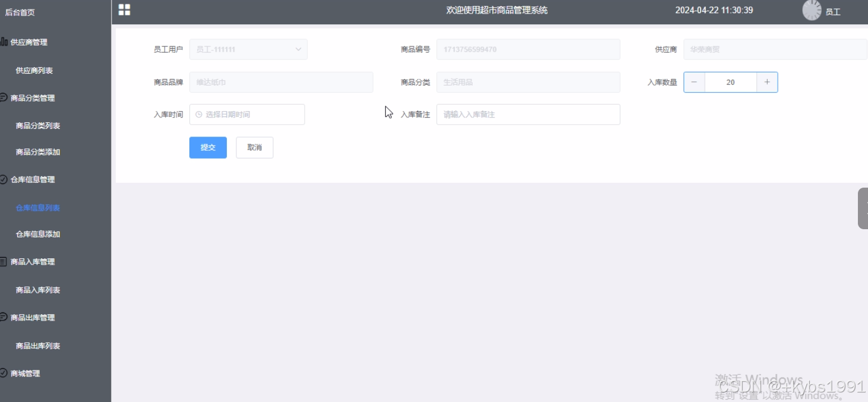Click the 供应商 field 华荣商贸
This screenshot has width=868, height=402.
click(775, 49)
